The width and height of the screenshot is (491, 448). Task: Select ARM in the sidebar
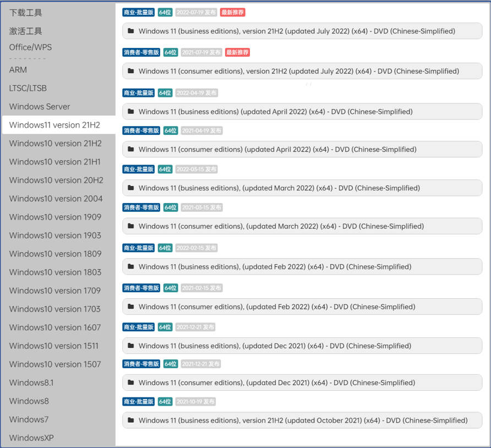(x=18, y=70)
